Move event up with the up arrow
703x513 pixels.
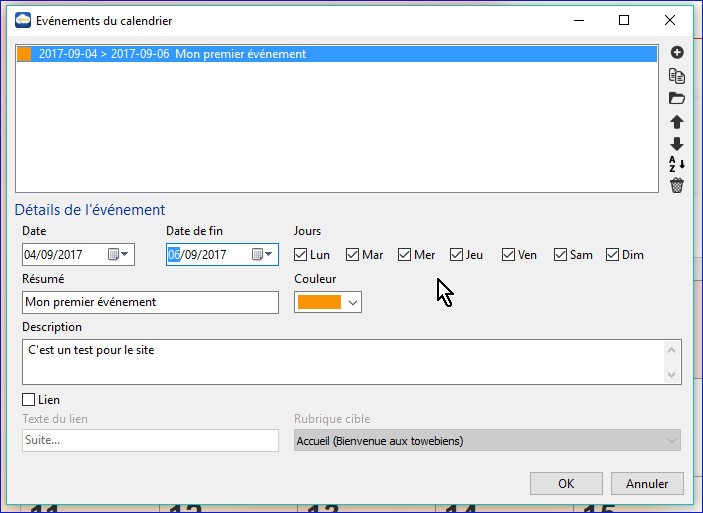click(x=677, y=121)
